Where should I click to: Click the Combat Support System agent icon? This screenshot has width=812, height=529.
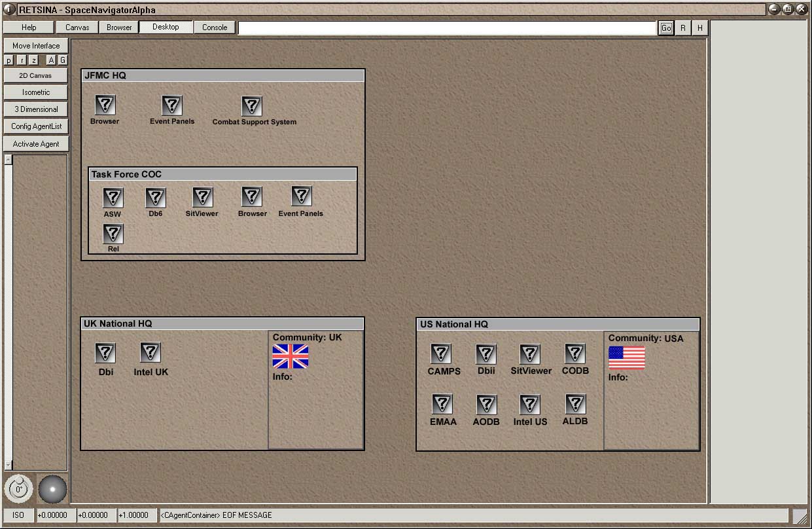[251, 106]
